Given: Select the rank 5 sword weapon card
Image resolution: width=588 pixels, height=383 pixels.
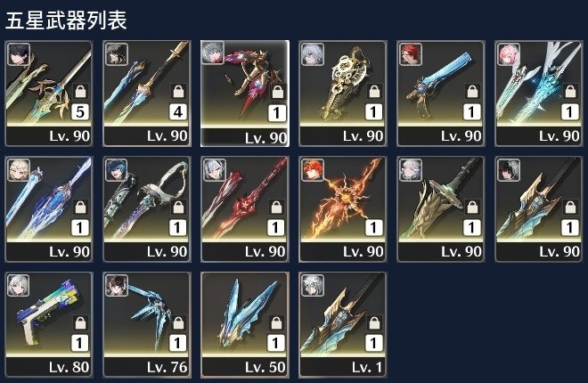Looking at the screenshot, I should coord(49,94).
